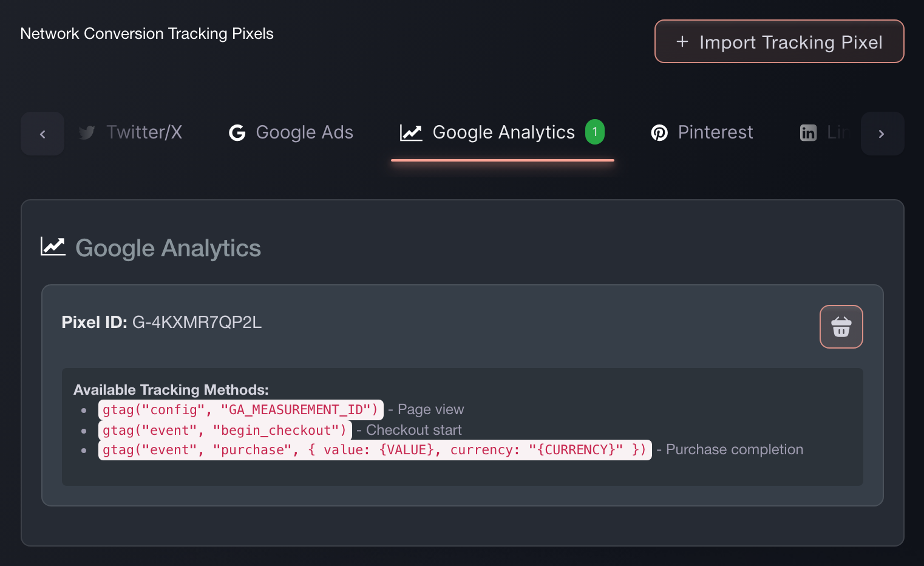Click the Google G logo icon
924x566 pixels.
237,132
